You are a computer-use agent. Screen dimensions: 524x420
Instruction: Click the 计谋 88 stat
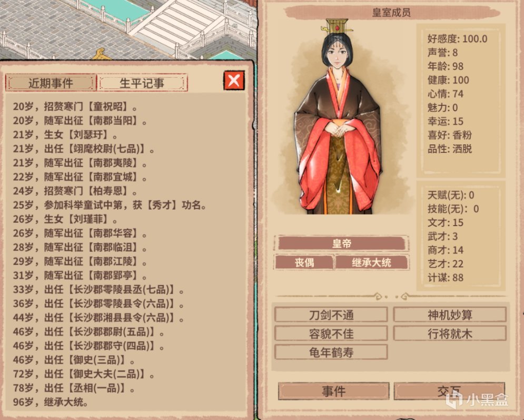pyautogui.click(x=445, y=277)
